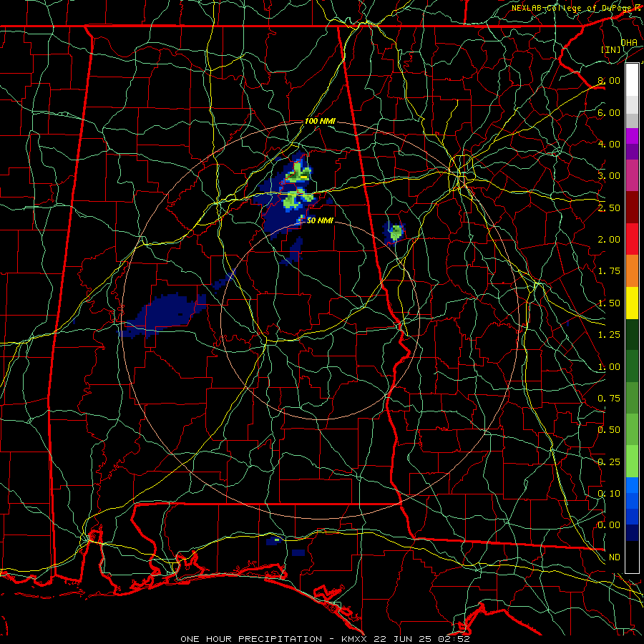Viewport: 644px width, 644px height.
Task: Click the pink 3.00 inch legend swatch
Action: [x=632, y=175]
